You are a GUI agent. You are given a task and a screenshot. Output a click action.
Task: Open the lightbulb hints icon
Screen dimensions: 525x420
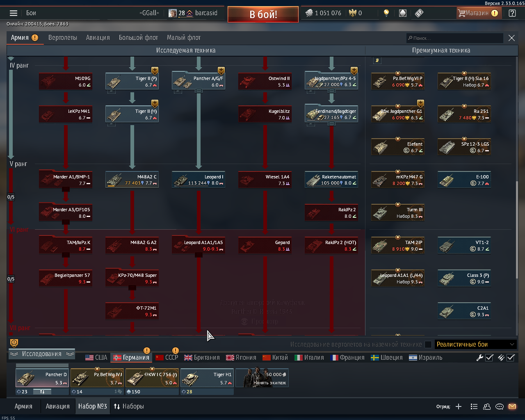coord(386,13)
